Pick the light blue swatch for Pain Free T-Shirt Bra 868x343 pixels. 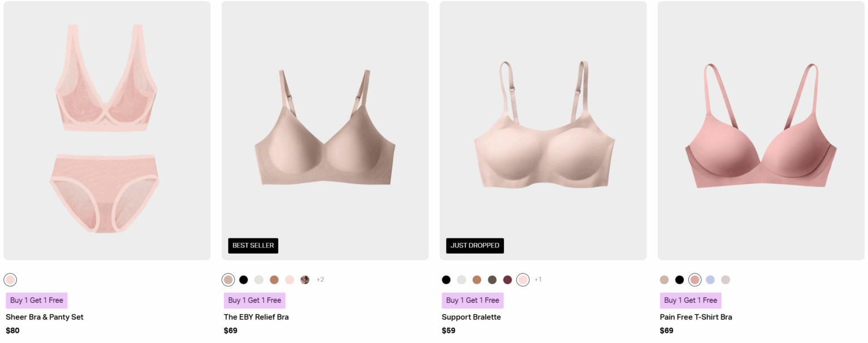click(710, 280)
